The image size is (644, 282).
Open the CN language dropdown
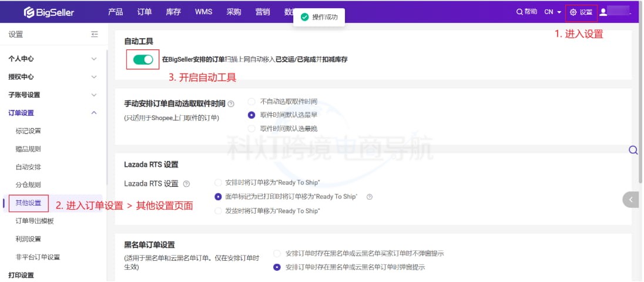pos(553,12)
